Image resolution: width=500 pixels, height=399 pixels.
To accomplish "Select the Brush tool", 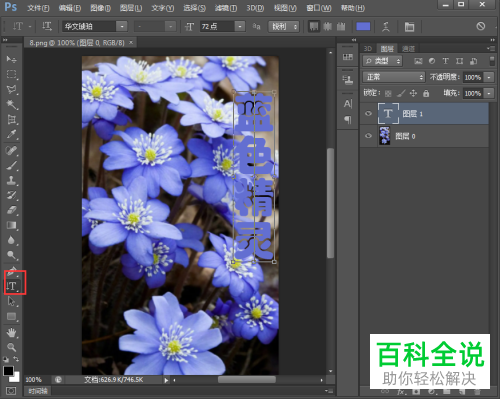I will click(x=11, y=165).
